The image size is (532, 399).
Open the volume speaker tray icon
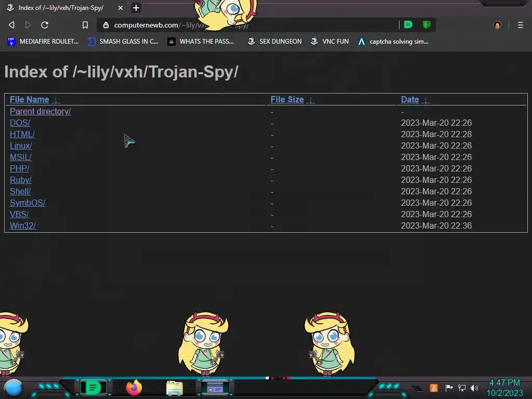[474, 388]
